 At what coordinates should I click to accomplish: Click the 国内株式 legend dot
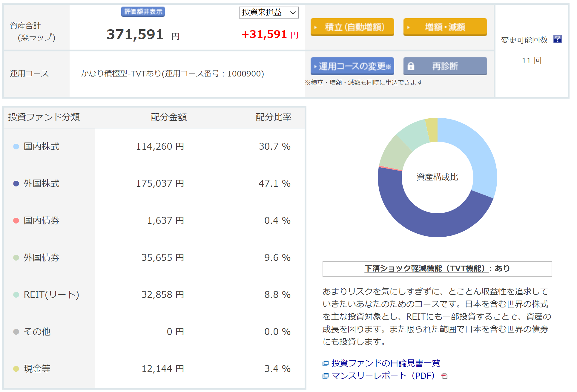(x=16, y=146)
